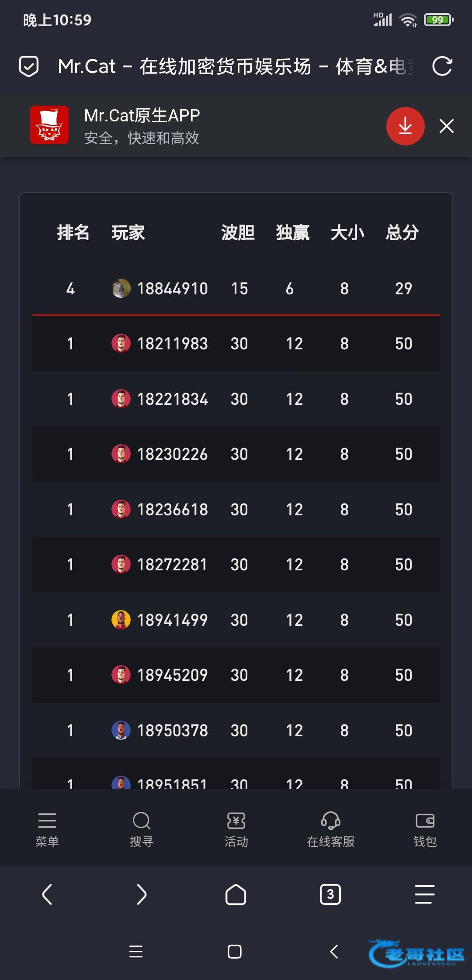The image size is (472, 980).
Task: Tap the security shield icon
Action: (x=29, y=66)
